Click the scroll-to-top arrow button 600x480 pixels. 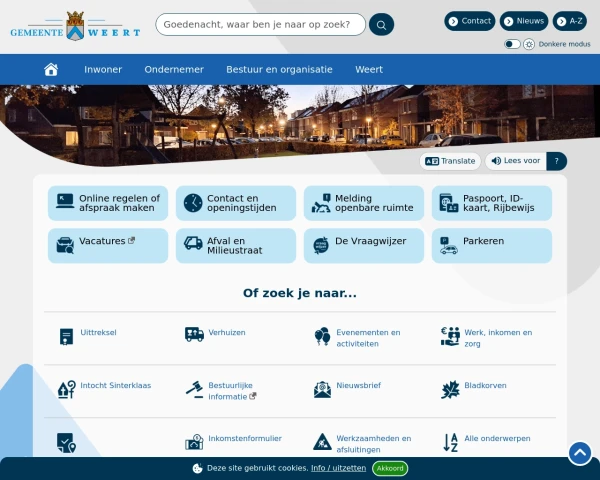click(580, 453)
